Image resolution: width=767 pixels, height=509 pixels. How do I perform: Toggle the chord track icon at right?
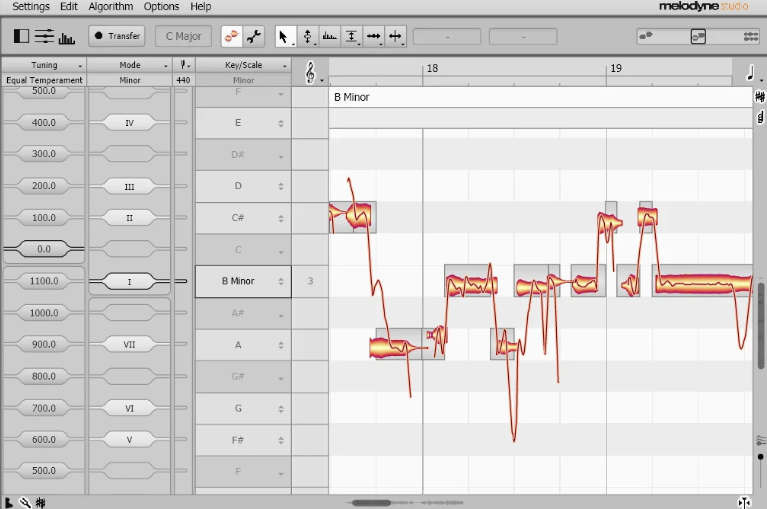tap(760, 117)
